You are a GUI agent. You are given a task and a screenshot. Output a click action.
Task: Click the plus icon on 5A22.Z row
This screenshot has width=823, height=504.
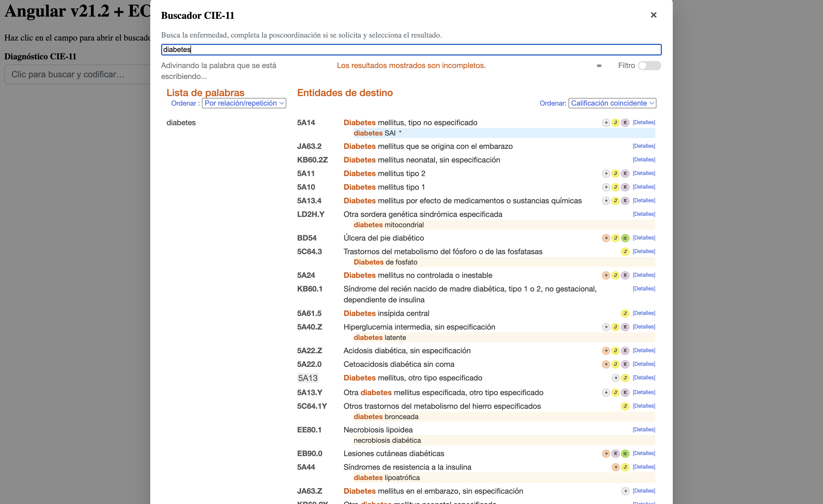606,351
